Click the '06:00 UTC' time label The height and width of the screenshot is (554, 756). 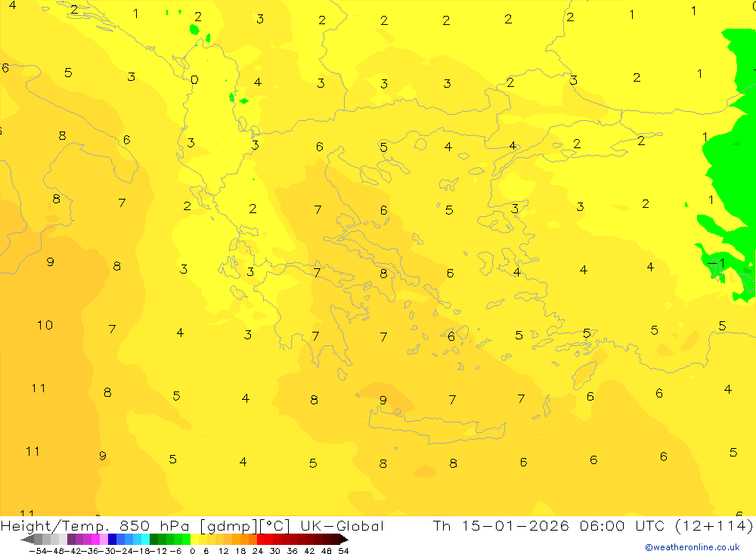(x=622, y=526)
